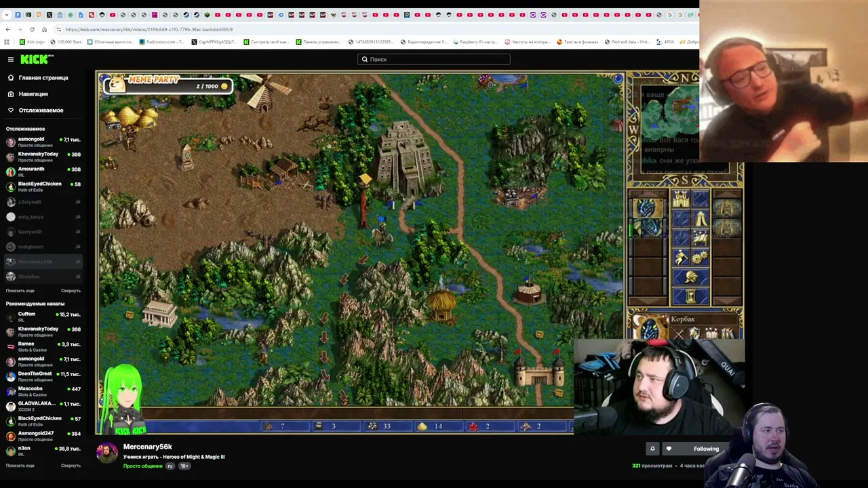
Task: Open site information icon in address bar
Action: (x=59, y=29)
